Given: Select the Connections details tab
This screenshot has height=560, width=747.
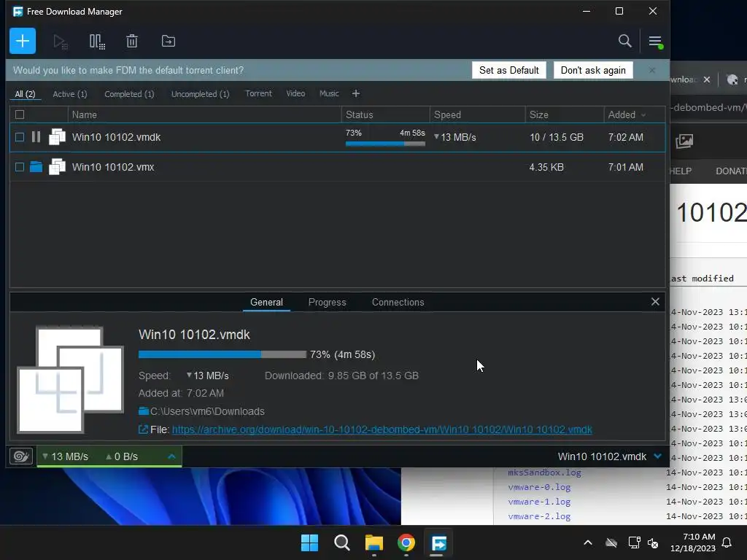Looking at the screenshot, I should 398,303.
